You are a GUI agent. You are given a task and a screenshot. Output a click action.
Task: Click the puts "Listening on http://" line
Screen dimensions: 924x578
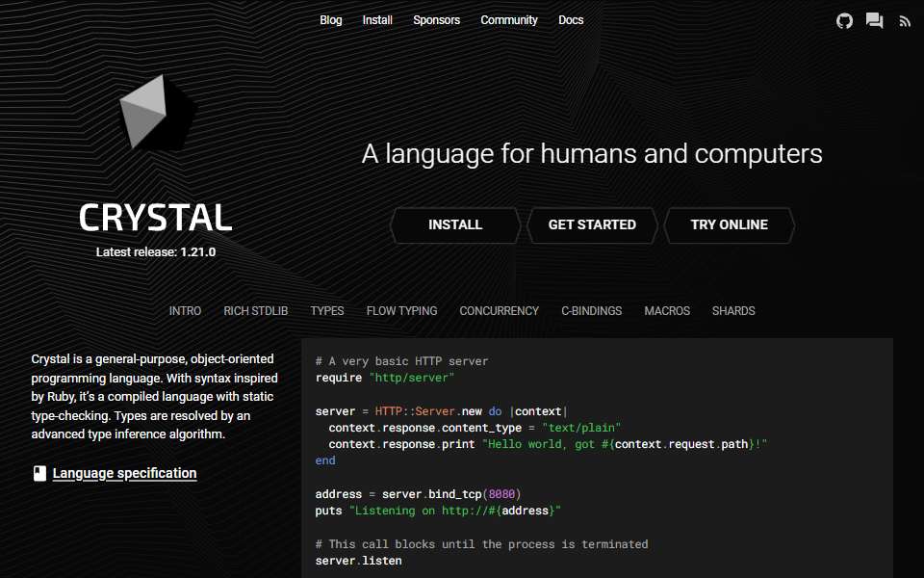[x=438, y=511]
